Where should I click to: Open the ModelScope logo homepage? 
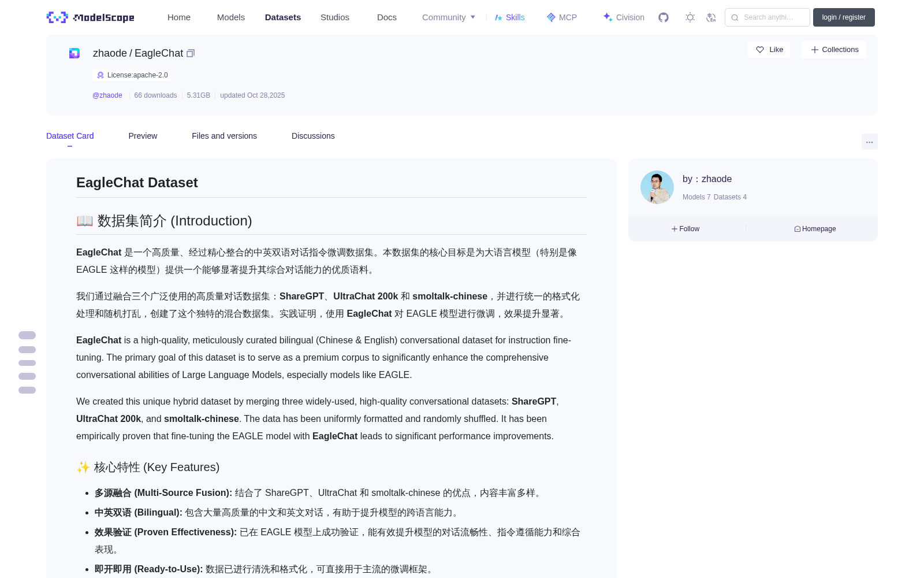91,17
